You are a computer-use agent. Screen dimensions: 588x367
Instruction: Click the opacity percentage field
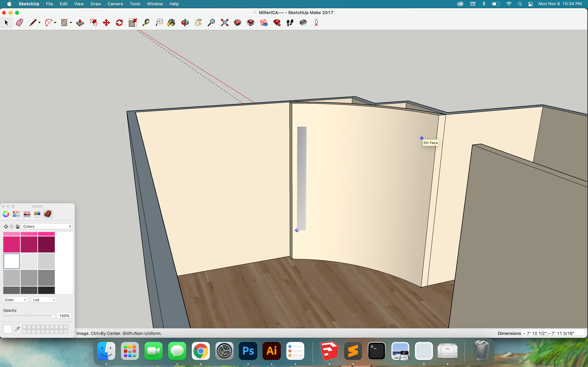[x=64, y=316]
